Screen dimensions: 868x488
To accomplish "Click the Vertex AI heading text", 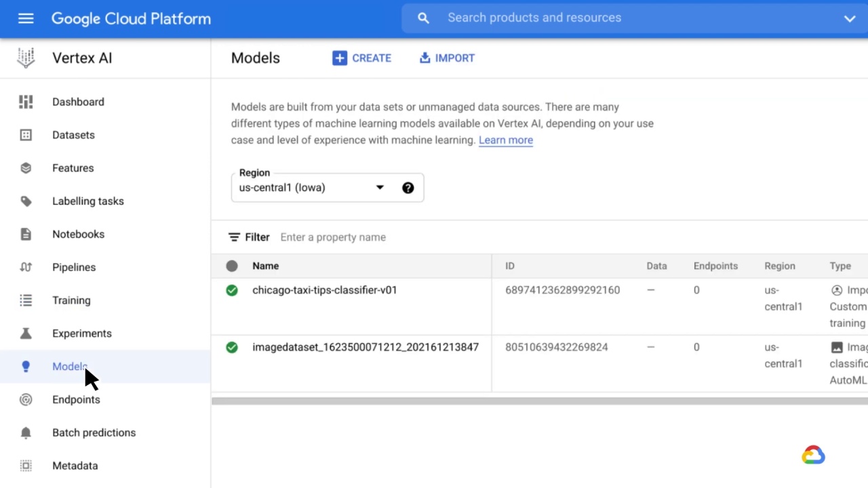I will (x=82, y=58).
